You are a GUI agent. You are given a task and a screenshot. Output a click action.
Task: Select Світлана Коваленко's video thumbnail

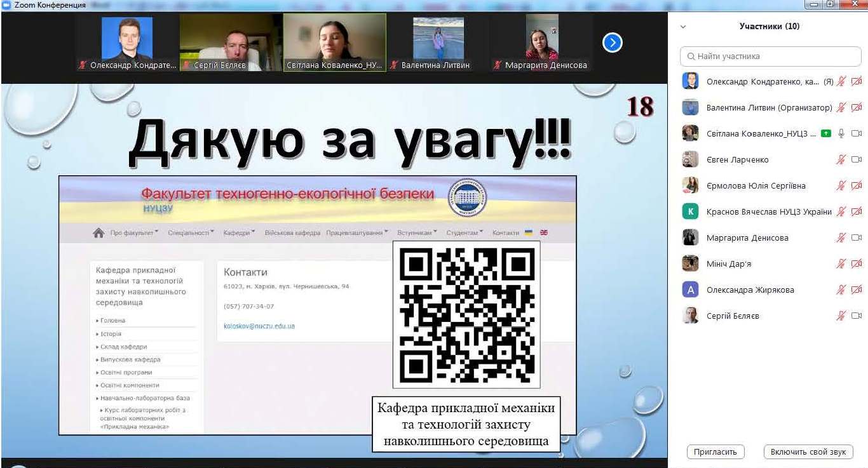point(334,42)
